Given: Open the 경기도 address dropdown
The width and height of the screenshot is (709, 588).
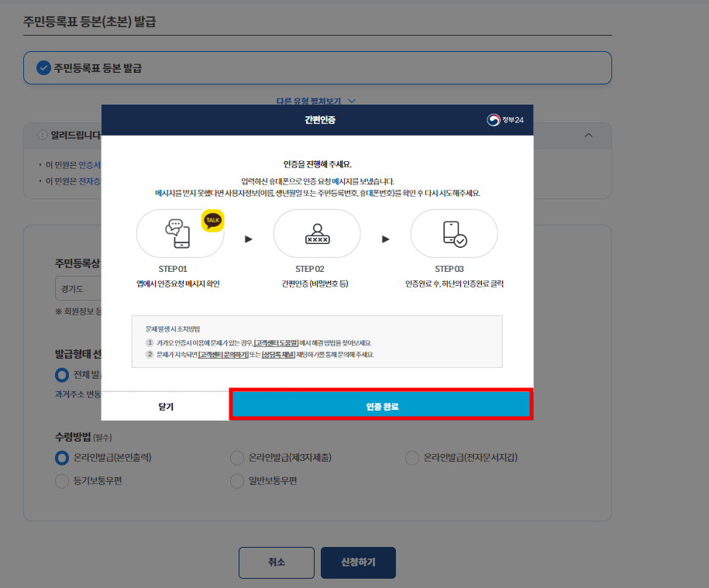Looking at the screenshot, I should (x=78, y=288).
